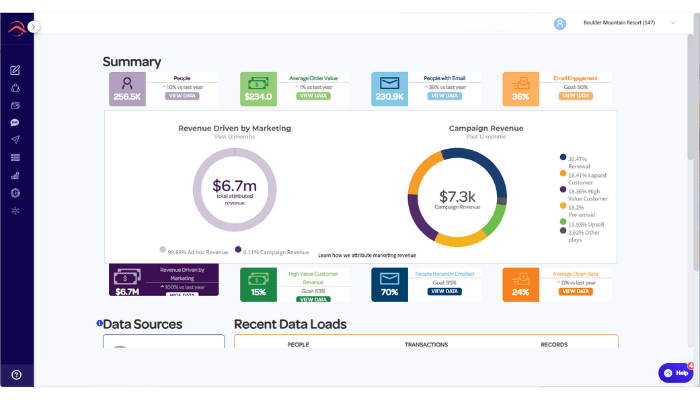Viewport: 700px width, 400px height.
Task: Open the bar chart analytics sidebar icon
Action: (15, 175)
